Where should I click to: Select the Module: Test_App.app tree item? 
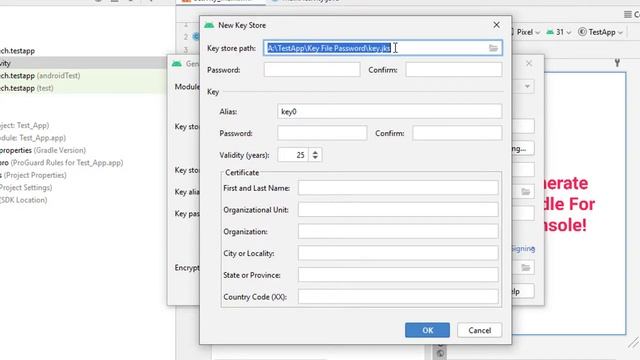[33, 138]
